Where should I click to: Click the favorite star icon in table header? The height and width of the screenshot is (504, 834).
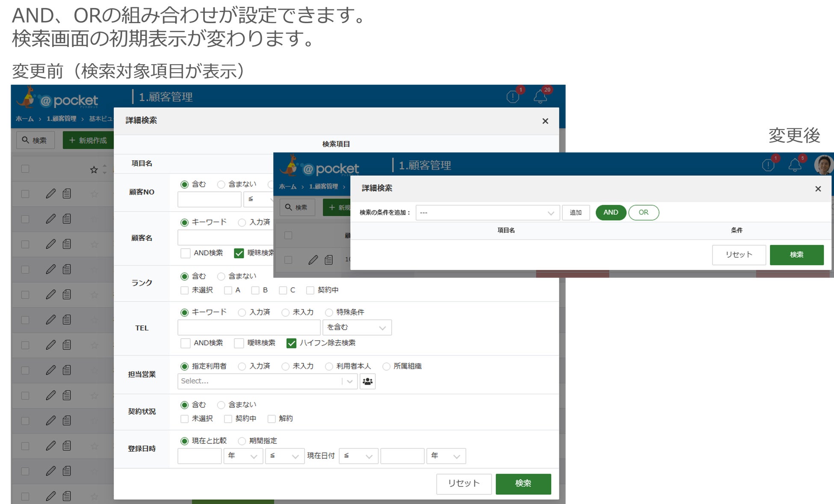point(94,169)
